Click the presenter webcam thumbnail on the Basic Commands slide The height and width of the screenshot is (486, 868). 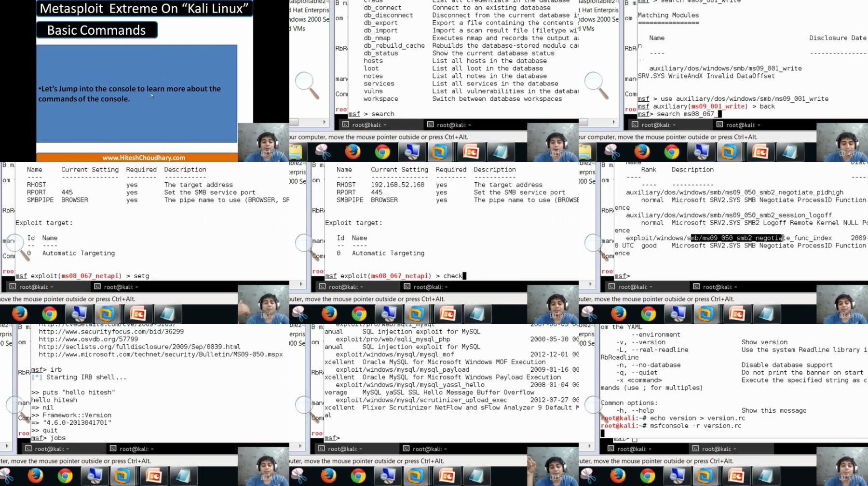tap(263, 143)
